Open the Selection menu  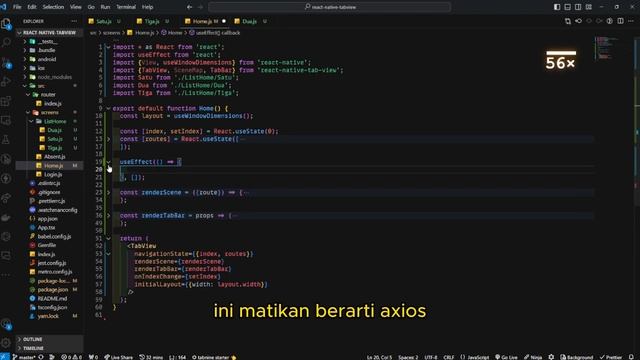coord(53,7)
